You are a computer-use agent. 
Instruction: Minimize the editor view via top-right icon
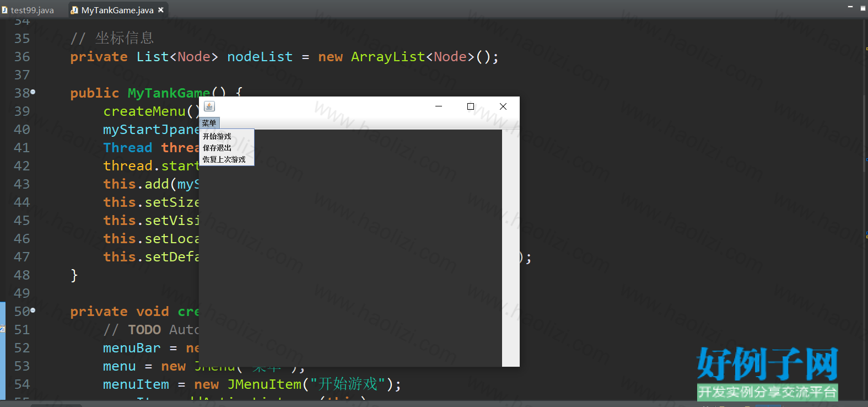point(850,7)
